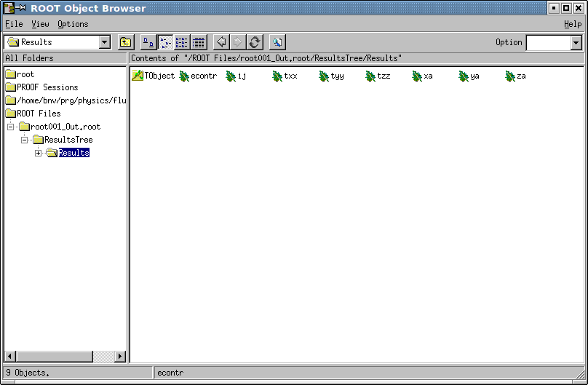Toggle the title bar pin icon

[20, 8]
